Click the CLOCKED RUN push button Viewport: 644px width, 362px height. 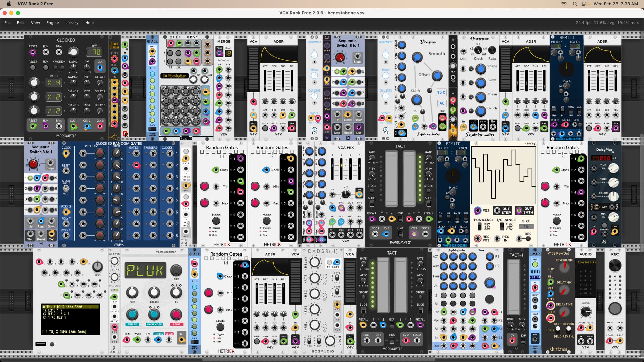coord(46,67)
